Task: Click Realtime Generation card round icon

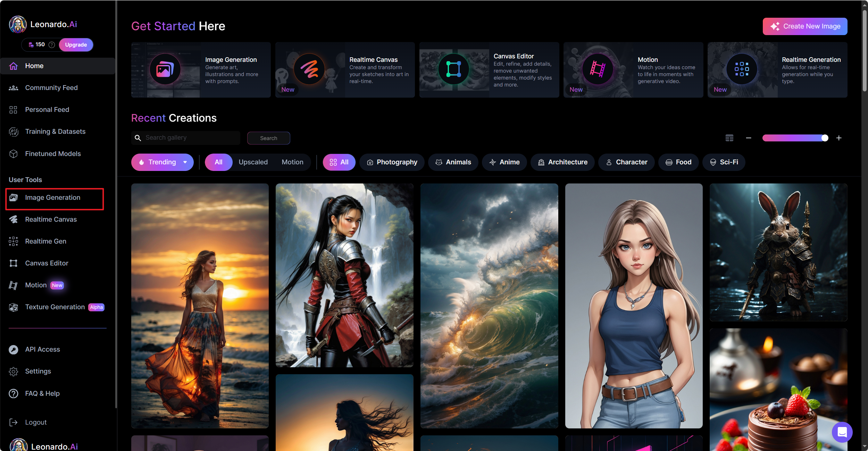Action: (742, 69)
